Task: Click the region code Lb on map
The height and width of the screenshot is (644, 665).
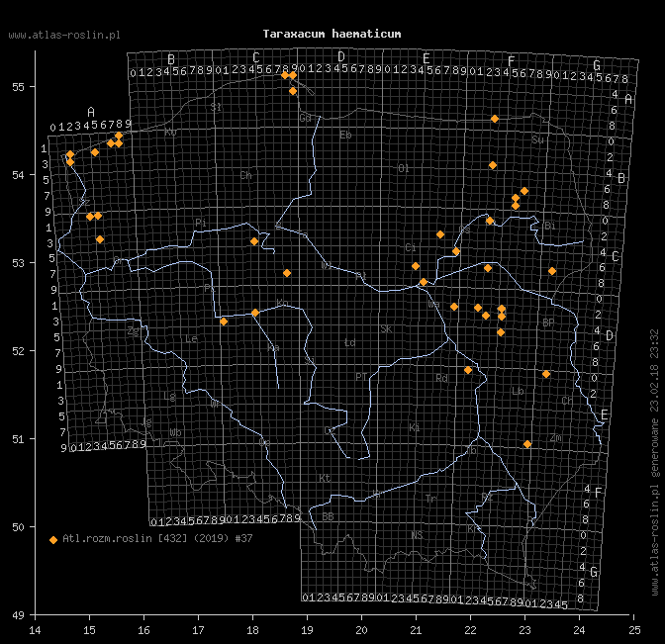Action: pos(518,391)
